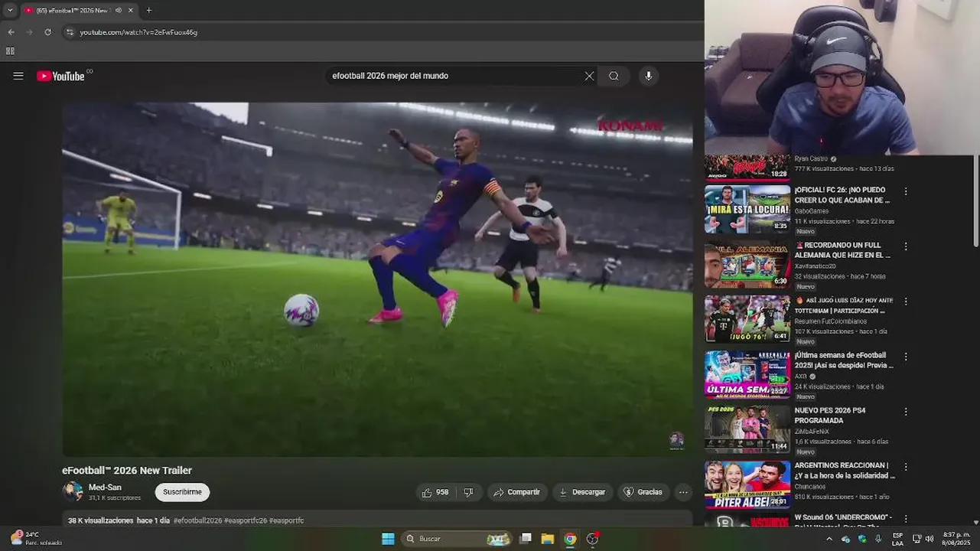
Task: Mute the tab via speaker icon
Action: pyautogui.click(x=118, y=11)
